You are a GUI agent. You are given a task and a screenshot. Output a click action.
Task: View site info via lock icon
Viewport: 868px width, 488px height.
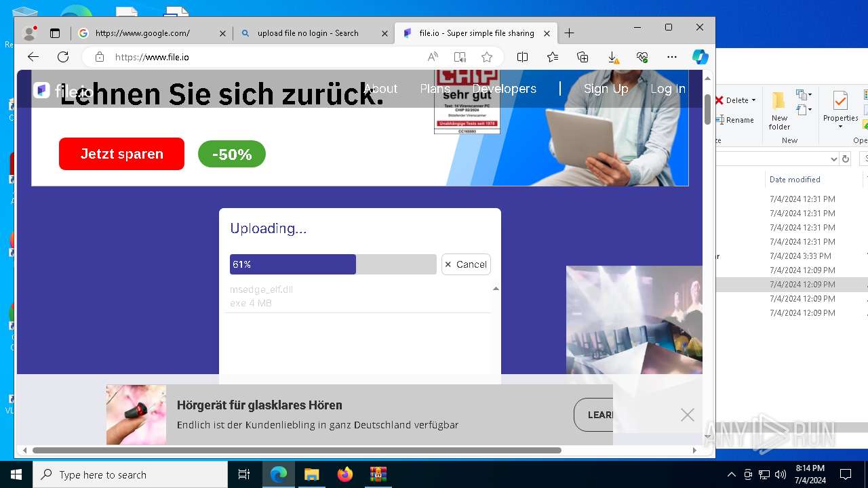tap(100, 57)
